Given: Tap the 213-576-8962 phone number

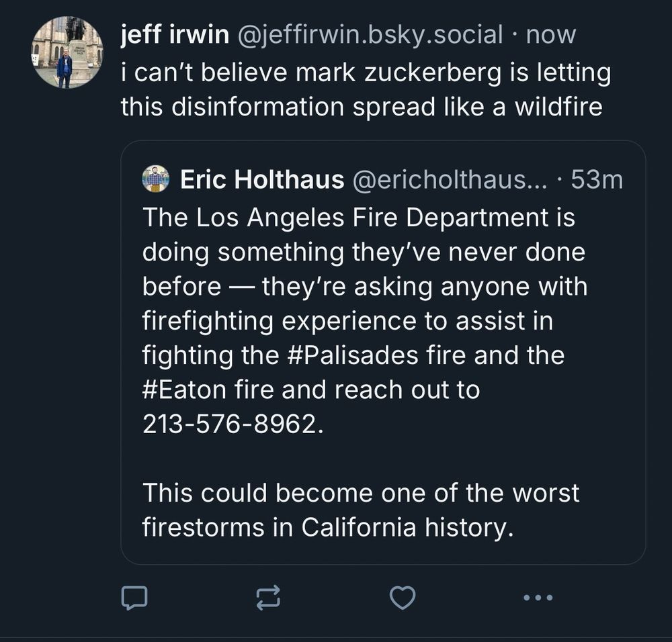Looking at the screenshot, I should [x=228, y=425].
